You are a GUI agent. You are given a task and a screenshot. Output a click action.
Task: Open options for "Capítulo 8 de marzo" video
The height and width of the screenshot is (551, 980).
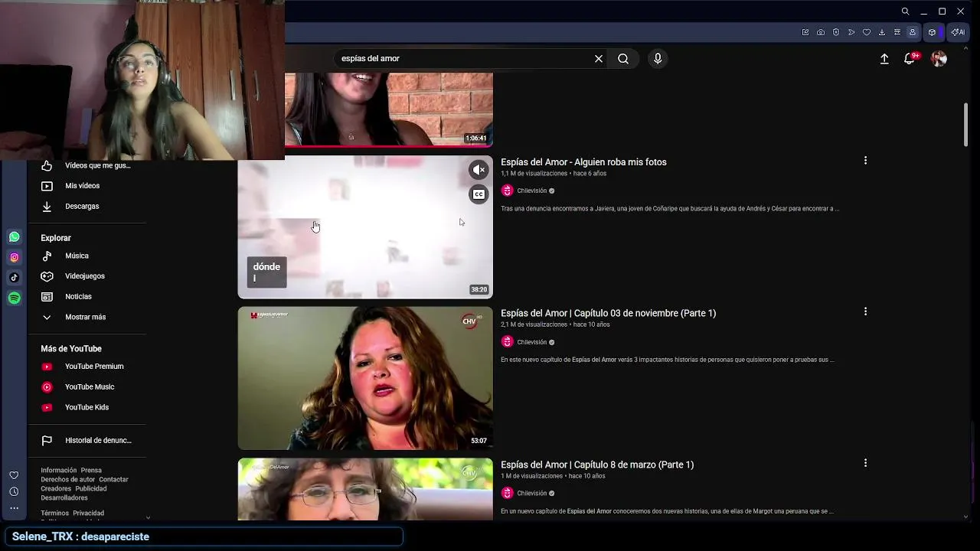[865, 463]
